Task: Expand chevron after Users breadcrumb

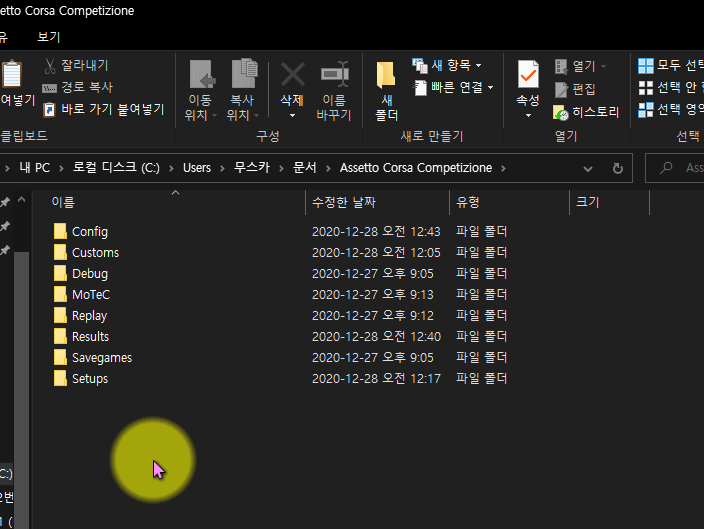Action: pyautogui.click(x=222, y=168)
